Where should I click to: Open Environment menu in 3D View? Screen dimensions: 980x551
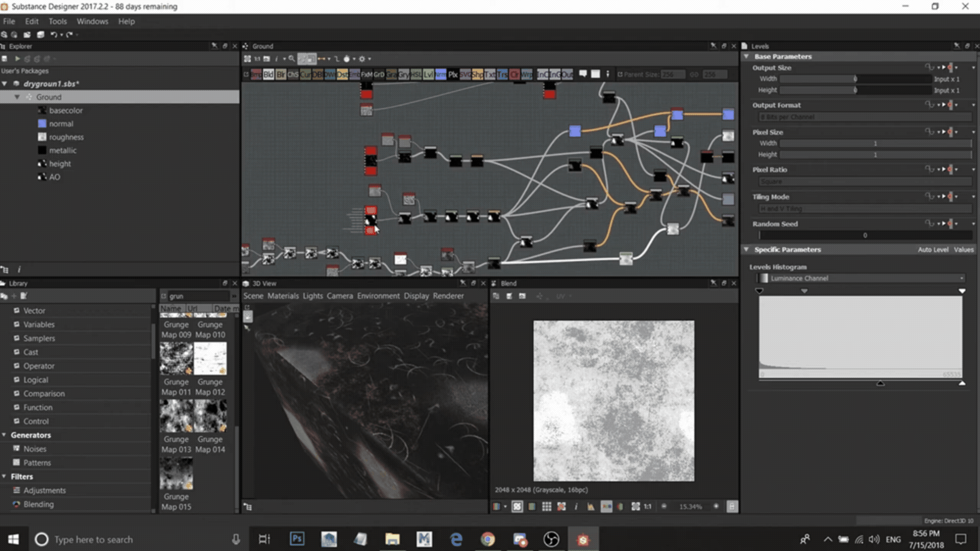(x=378, y=296)
